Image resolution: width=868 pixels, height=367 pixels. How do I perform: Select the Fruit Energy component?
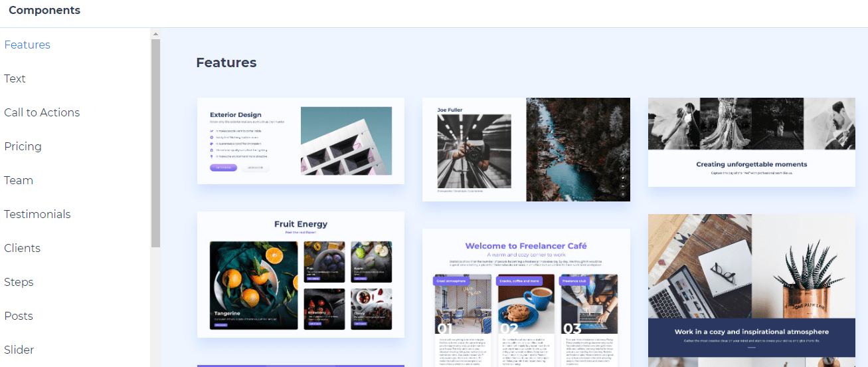pyautogui.click(x=301, y=275)
